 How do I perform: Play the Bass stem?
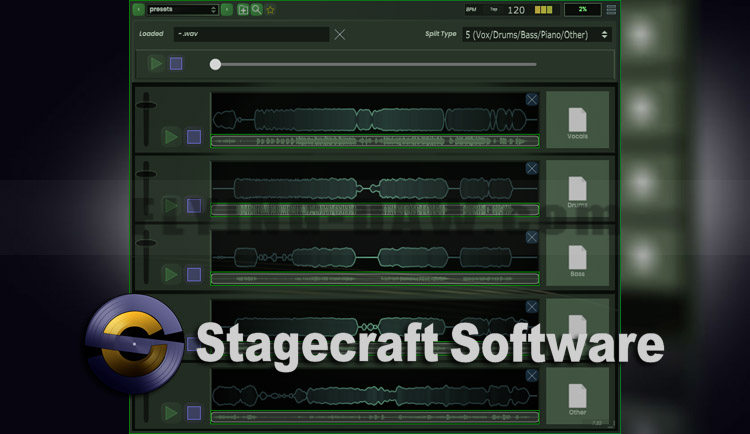pos(171,275)
